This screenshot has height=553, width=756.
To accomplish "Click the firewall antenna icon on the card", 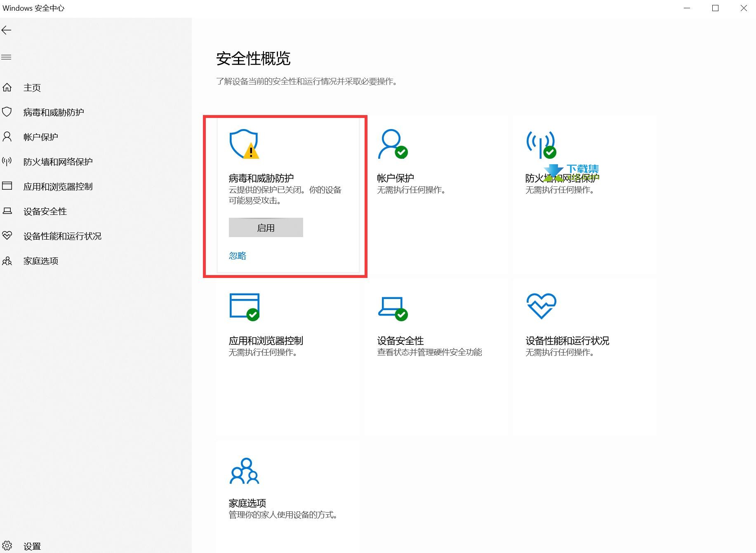I will pos(541,144).
